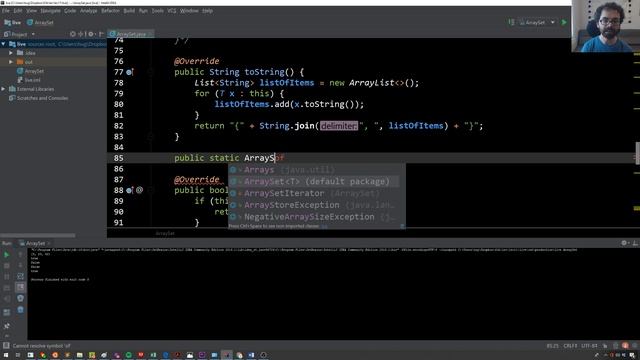
Task: Open the Analyze menu
Action: pos(89,11)
